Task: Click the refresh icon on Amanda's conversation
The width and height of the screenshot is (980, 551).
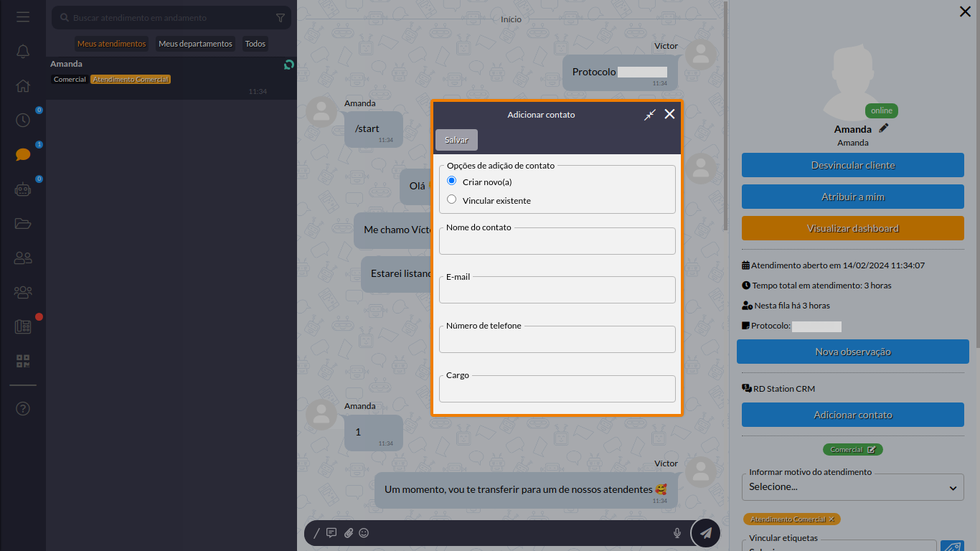Action: coord(288,65)
